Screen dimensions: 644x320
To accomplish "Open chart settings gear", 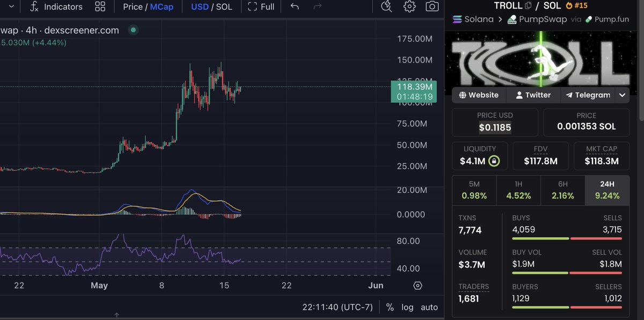I will tap(409, 6).
